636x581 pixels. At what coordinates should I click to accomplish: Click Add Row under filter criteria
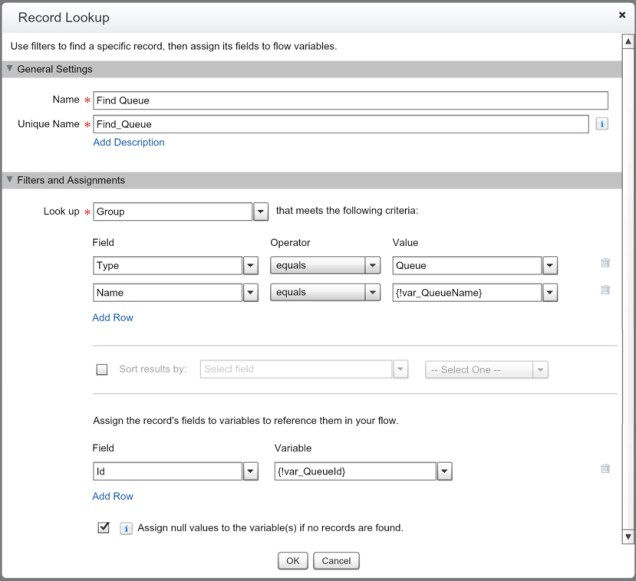tap(112, 317)
